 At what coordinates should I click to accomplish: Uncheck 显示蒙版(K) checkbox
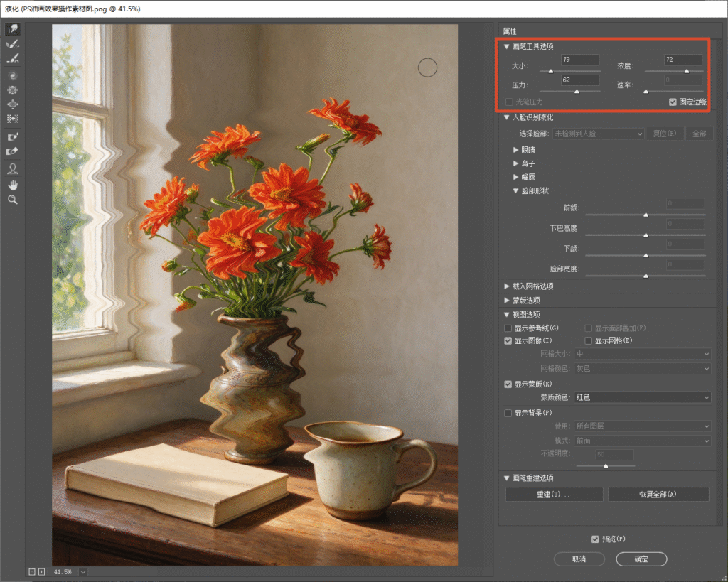(x=508, y=384)
